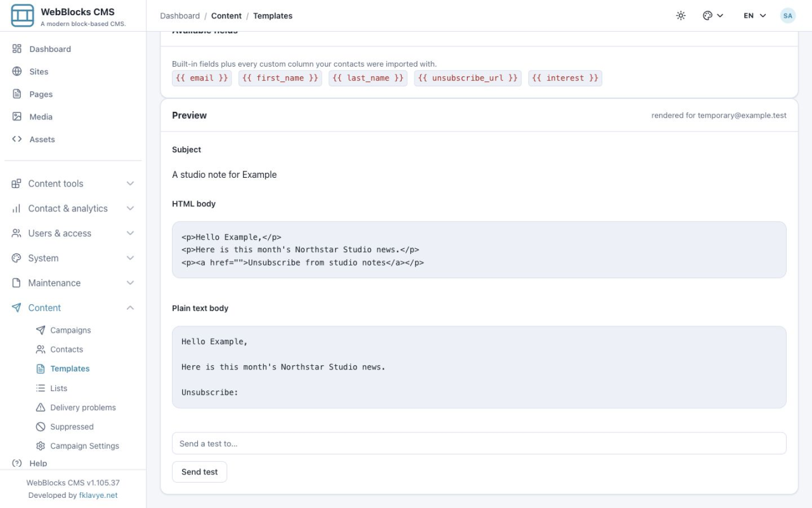Click the {{ unsubscribe_url }} field tag
The height and width of the screenshot is (508, 812).
(x=468, y=78)
